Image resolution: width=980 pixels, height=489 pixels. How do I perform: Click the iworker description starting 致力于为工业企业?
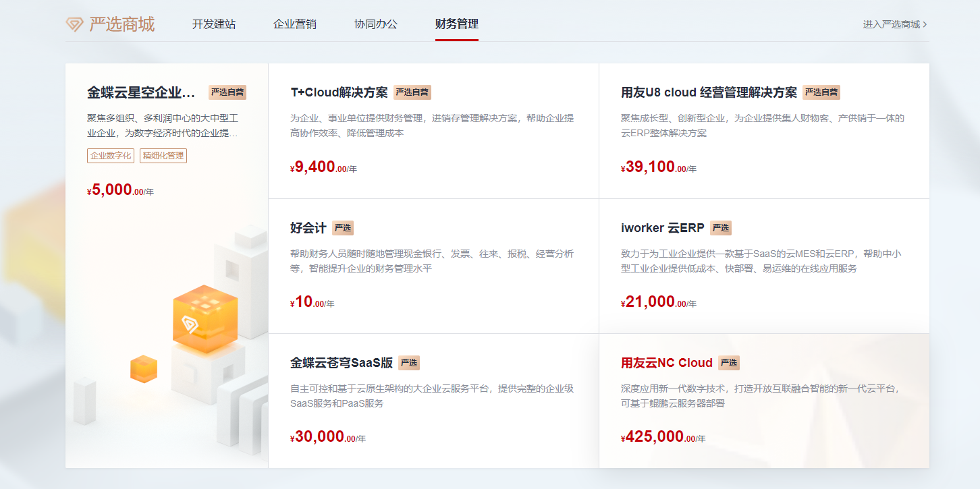click(761, 261)
